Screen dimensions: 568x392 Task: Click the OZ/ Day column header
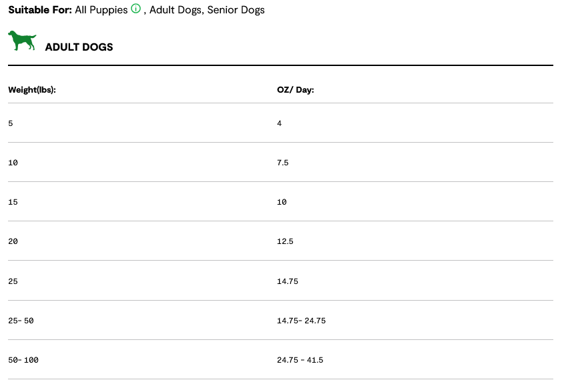click(295, 89)
